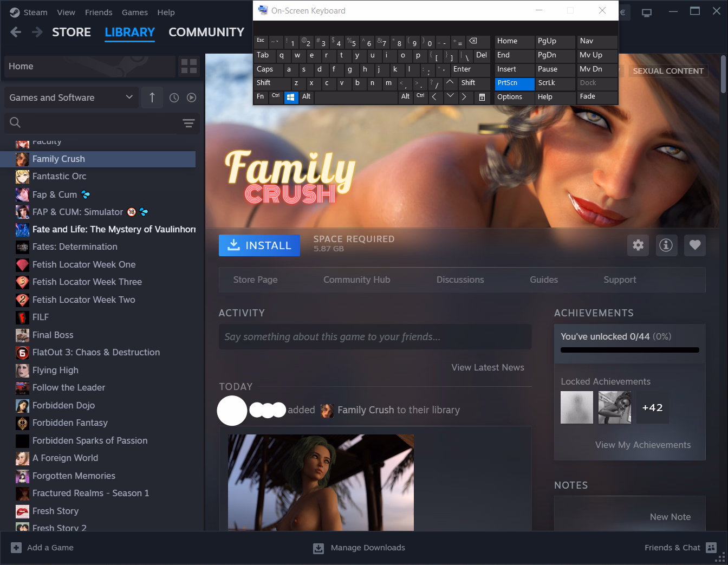Click the left arrow key on On-Screen Keyboard

(434, 97)
